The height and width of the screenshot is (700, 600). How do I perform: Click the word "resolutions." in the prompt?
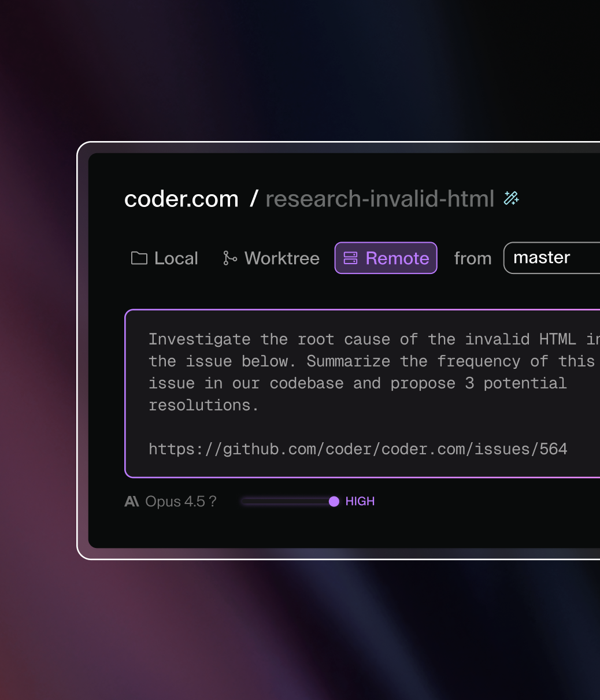[x=203, y=405]
